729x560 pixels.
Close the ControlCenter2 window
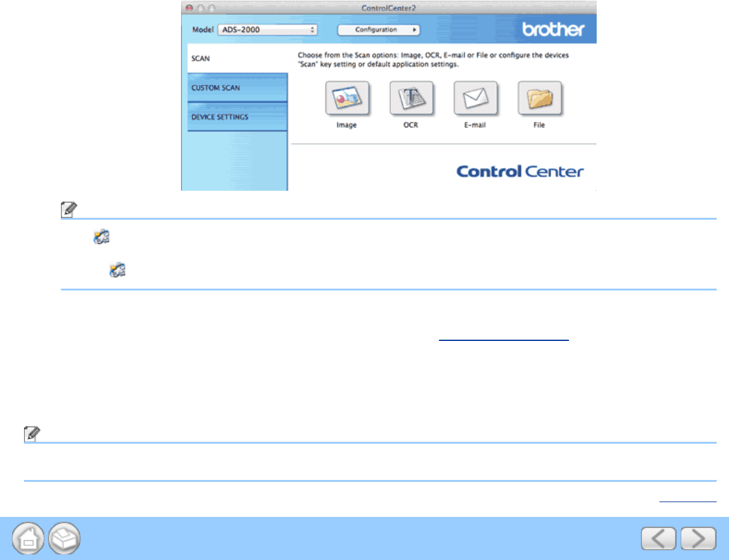click(x=189, y=8)
